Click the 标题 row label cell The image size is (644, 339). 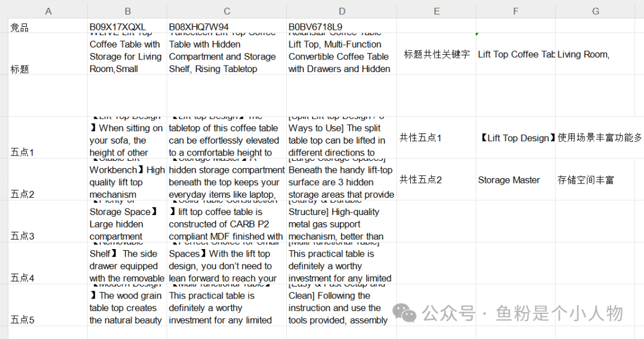click(x=48, y=54)
